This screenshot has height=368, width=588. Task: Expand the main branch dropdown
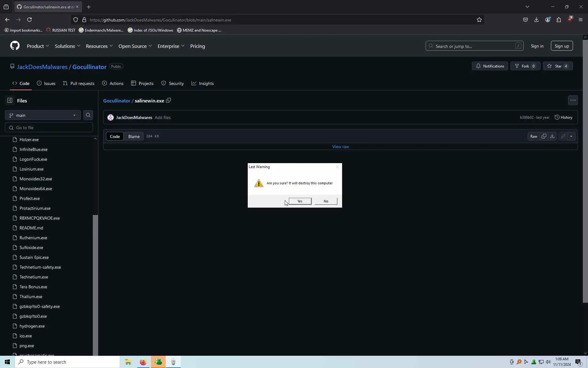pyautogui.click(x=43, y=115)
